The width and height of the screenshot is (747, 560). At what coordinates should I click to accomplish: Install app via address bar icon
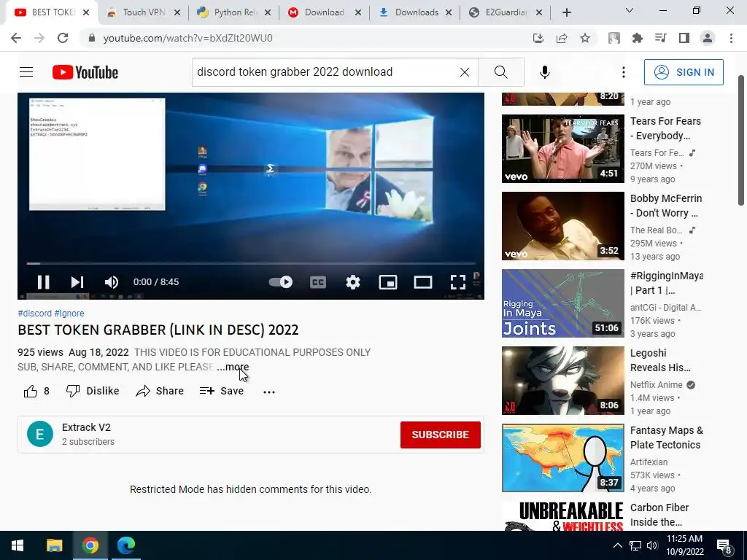click(x=538, y=38)
